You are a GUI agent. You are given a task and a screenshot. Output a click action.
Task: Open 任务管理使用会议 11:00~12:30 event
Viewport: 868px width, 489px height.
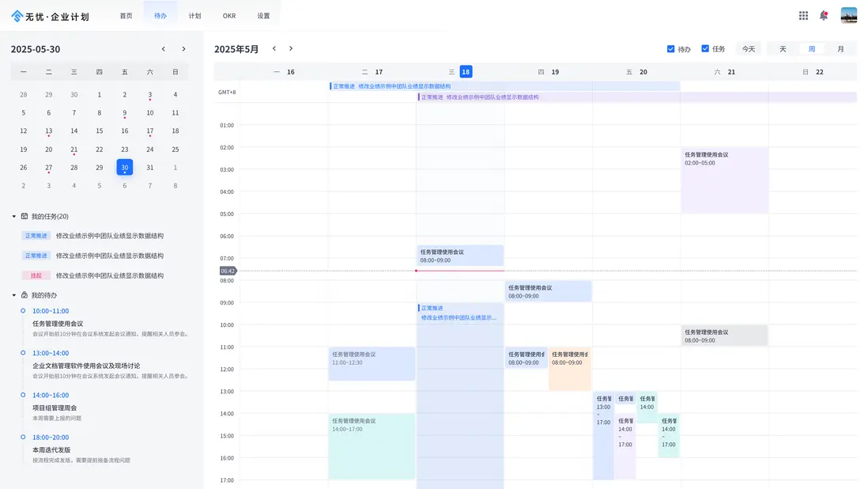372,363
